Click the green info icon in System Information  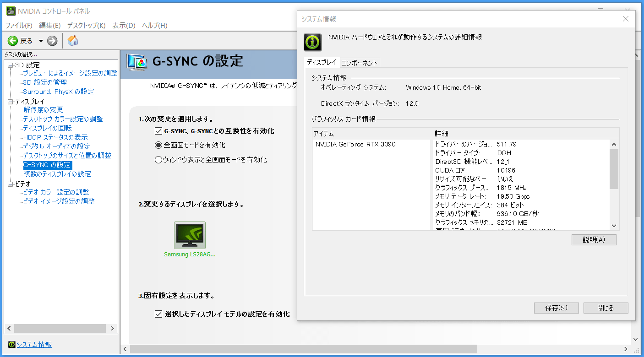(x=312, y=42)
